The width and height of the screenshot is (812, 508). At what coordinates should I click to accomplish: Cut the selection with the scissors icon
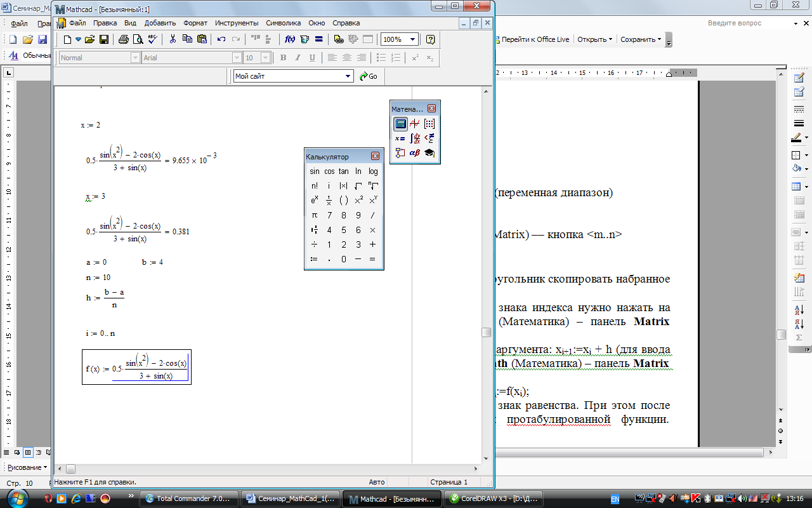(173, 39)
